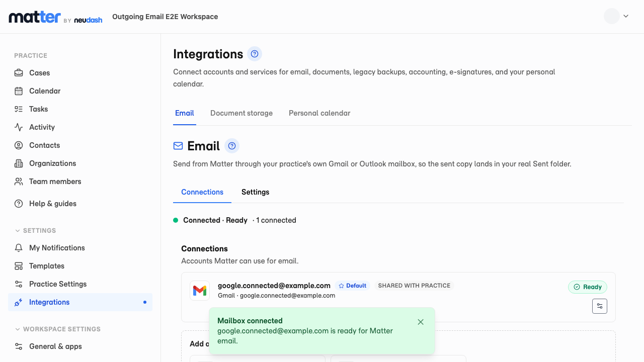Open help icon beside Email heading
644x362 pixels.
232,146
